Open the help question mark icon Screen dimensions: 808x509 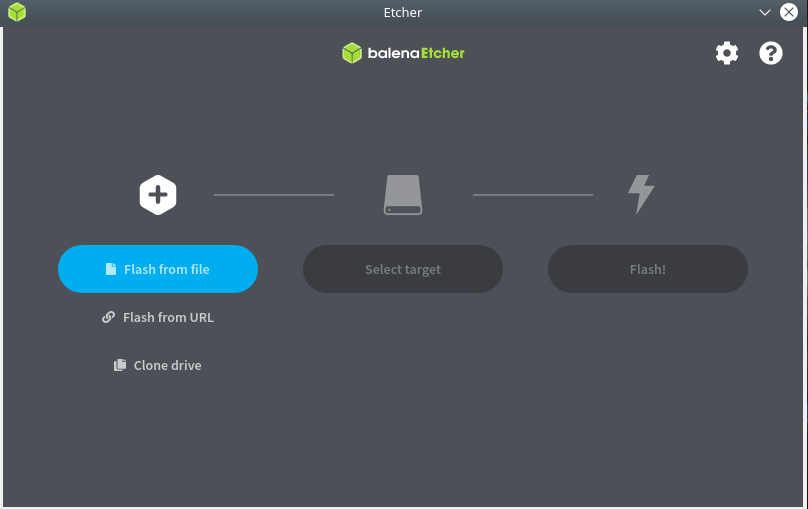771,53
